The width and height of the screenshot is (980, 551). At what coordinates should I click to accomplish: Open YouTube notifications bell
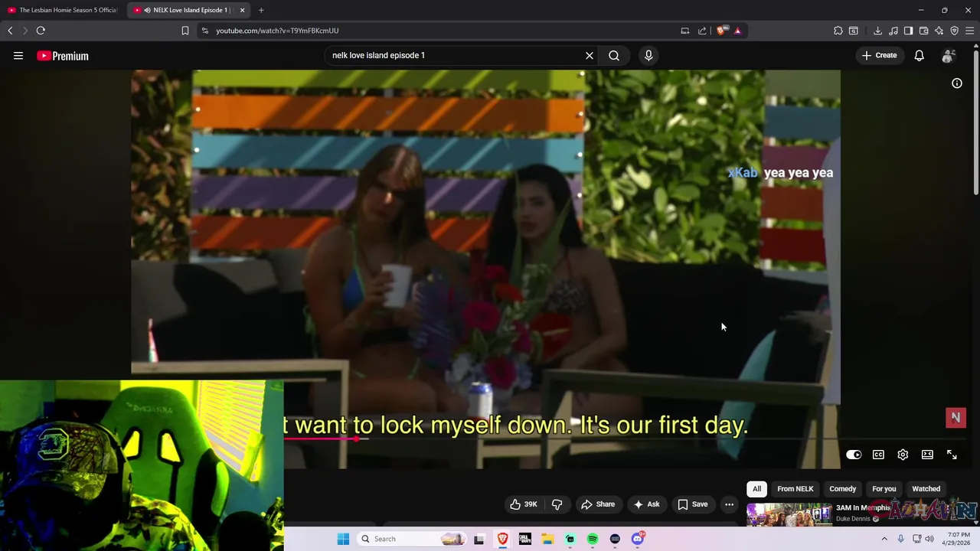point(919,55)
